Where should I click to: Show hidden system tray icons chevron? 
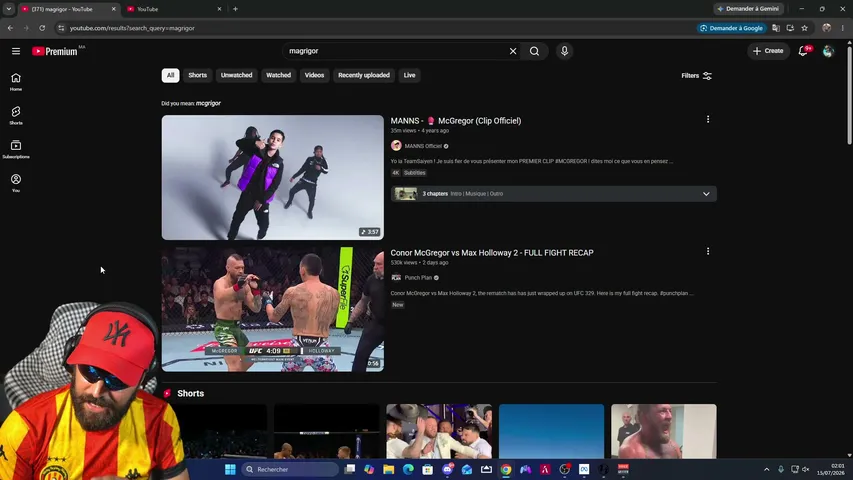(x=767, y=469)
